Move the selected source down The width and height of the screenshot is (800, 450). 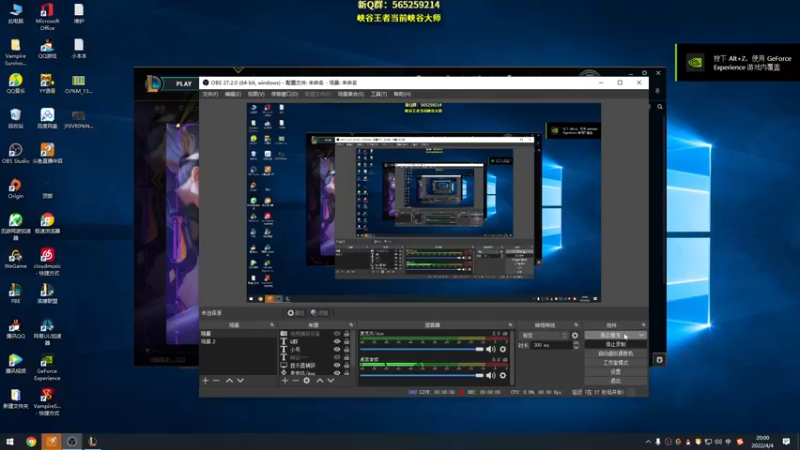click(x=331, y=380)
